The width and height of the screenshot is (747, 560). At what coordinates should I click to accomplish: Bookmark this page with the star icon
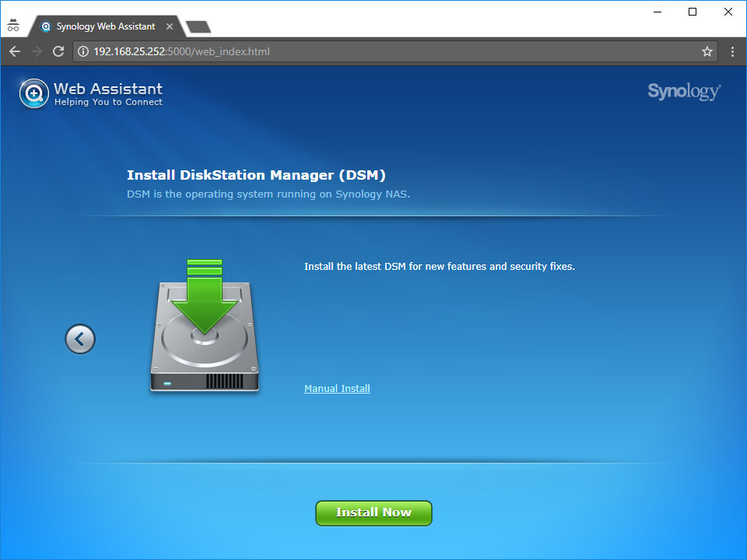[x=707, y=51]
